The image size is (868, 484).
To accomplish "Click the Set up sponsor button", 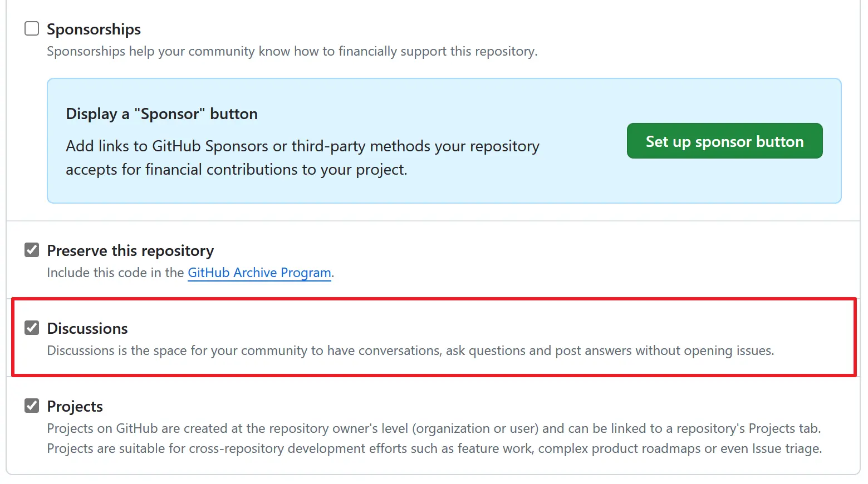I will (724, 141).
